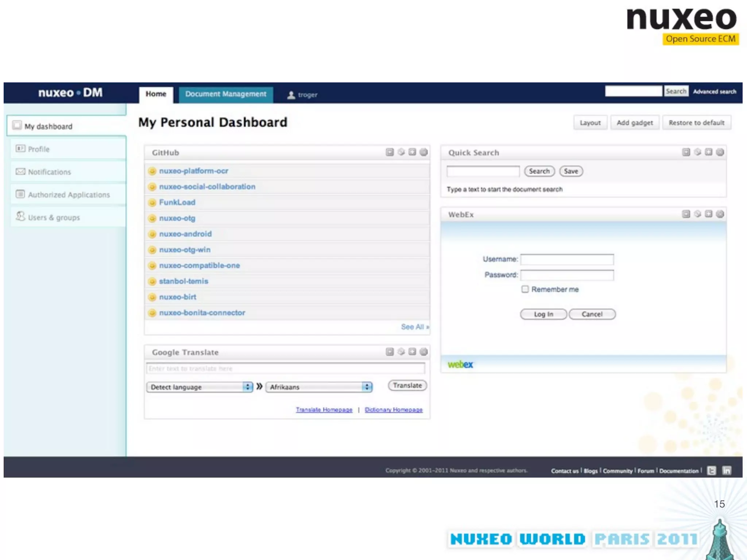Viewport: 747px width, 560px height.
Task: Click the LinkedIn icon in footer
Action: coord(727,471)
